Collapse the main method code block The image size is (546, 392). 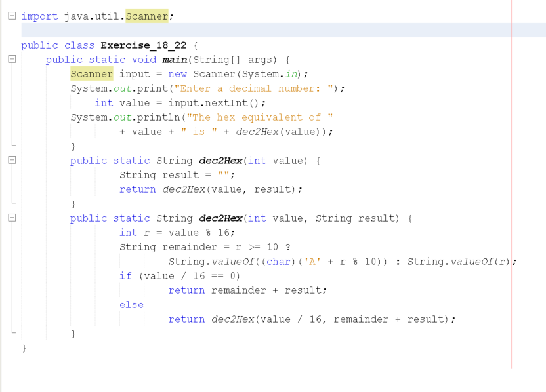pyautogui.click(x=10, y=59)
